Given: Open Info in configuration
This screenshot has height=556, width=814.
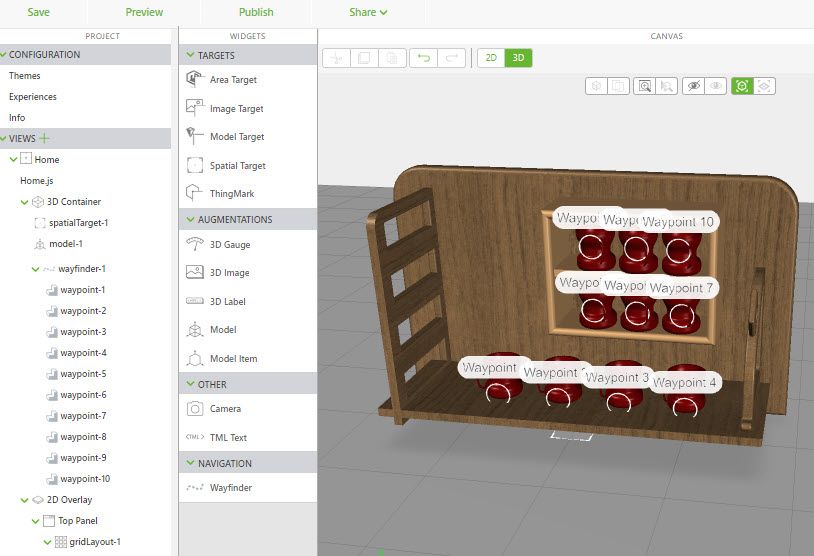Looking at the screenshot, I should [17, 118].
